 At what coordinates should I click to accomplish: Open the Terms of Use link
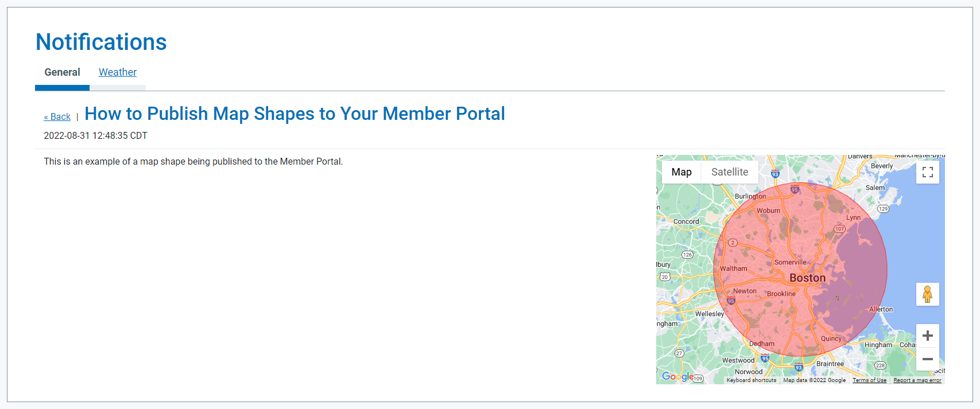tap(869, 380)
